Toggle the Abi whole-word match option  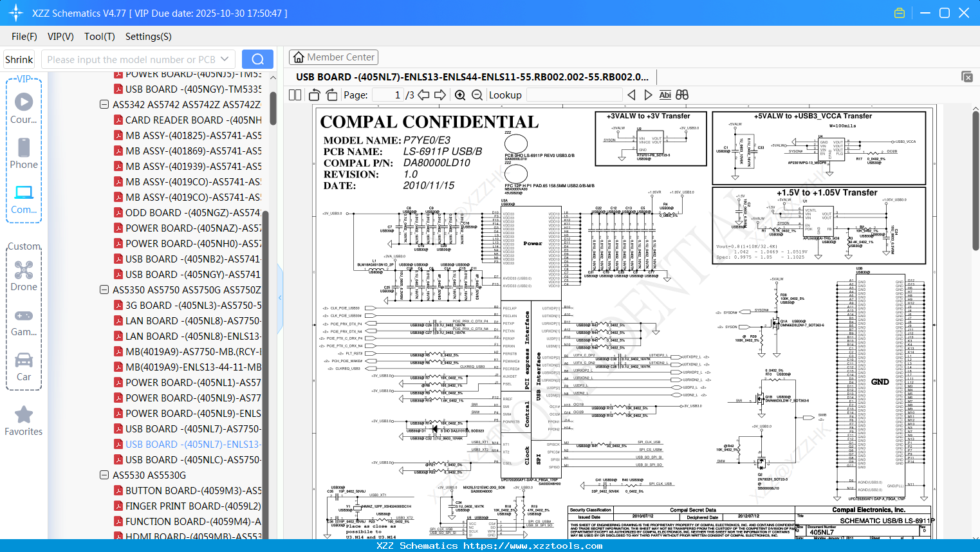coord(665,95)
